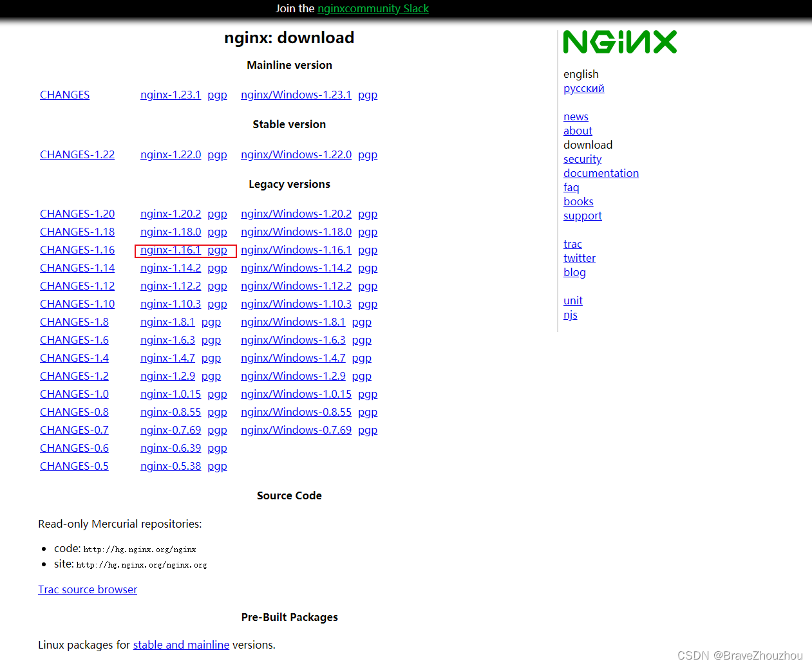Download nginx/Windows-1.2.9
Image resolution: width=812 pixels, height=666 pixels.
coord(293,376)
